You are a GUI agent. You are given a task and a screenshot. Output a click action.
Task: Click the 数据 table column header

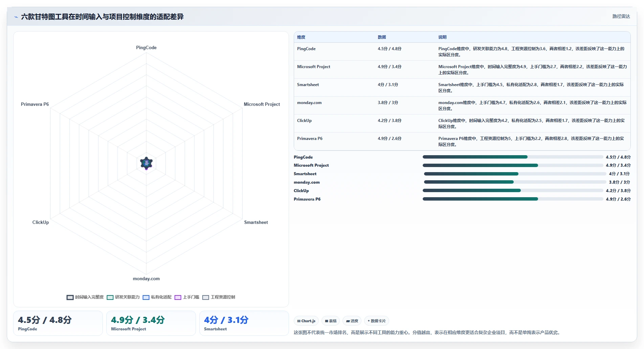pos(382,37)
